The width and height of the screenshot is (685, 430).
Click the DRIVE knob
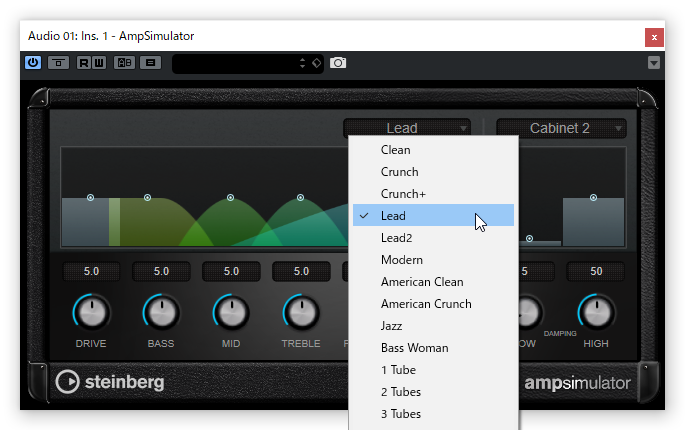[91, 312]
